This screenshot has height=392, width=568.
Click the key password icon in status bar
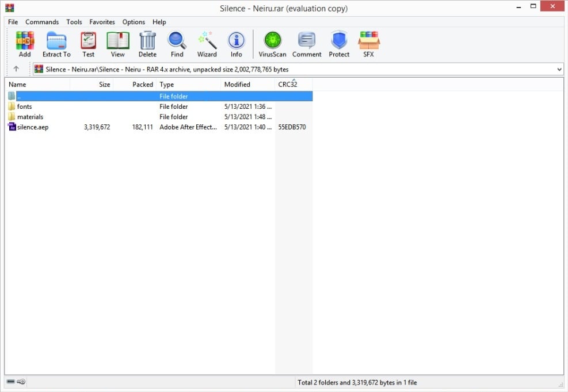[x=21, y=382]
